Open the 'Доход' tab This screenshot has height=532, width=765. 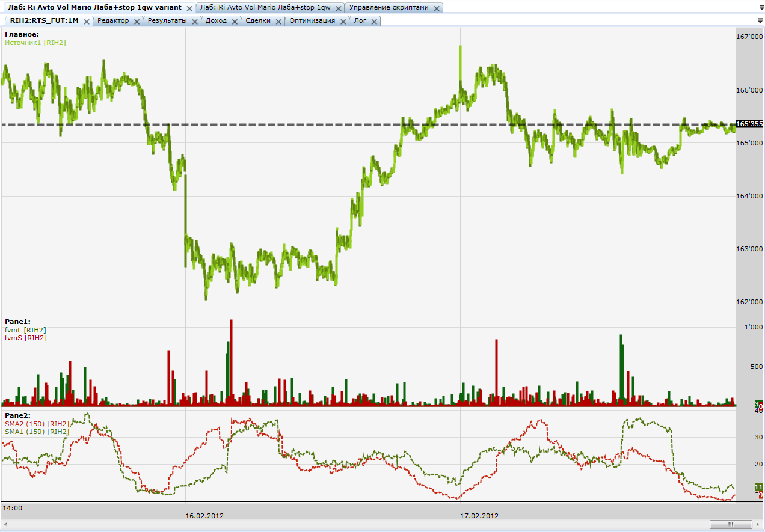point(216,21)
